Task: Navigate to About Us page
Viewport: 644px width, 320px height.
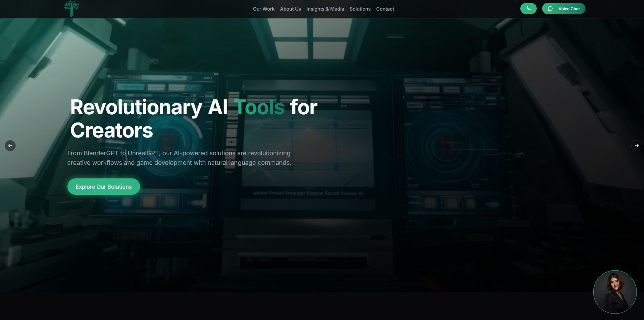Action: [x=290, y=9]
